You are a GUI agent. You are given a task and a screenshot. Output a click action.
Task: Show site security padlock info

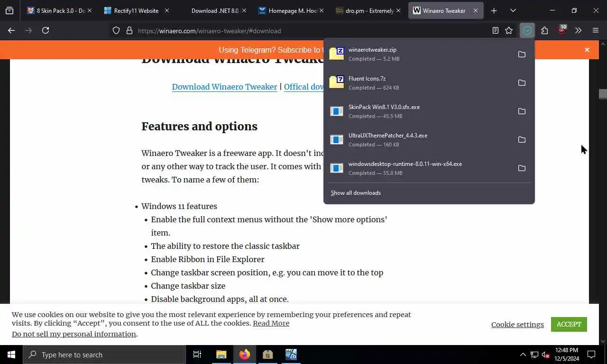pos(129,31)
